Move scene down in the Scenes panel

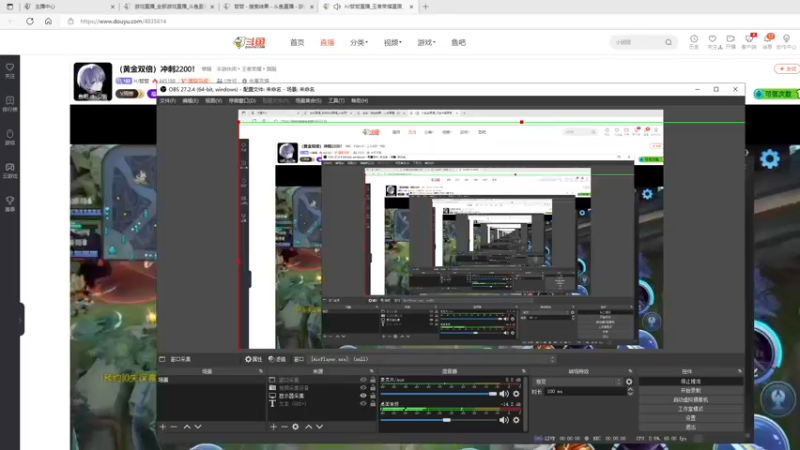point(198,427)
